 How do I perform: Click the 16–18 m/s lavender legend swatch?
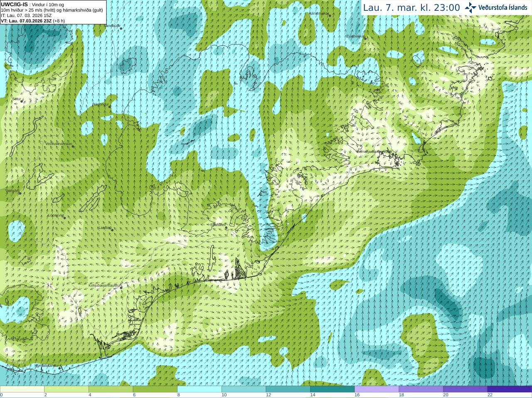(377, 389)
